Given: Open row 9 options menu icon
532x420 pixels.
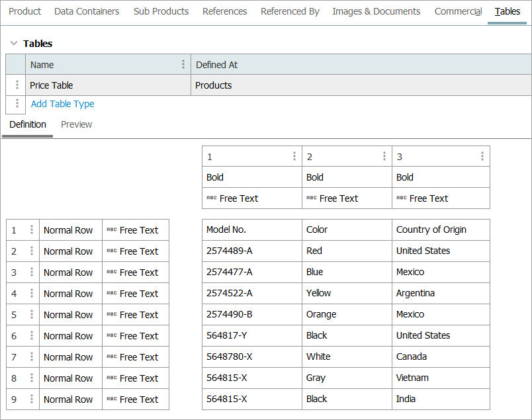Looking at the screenshot, I should [x=31, y=399].
